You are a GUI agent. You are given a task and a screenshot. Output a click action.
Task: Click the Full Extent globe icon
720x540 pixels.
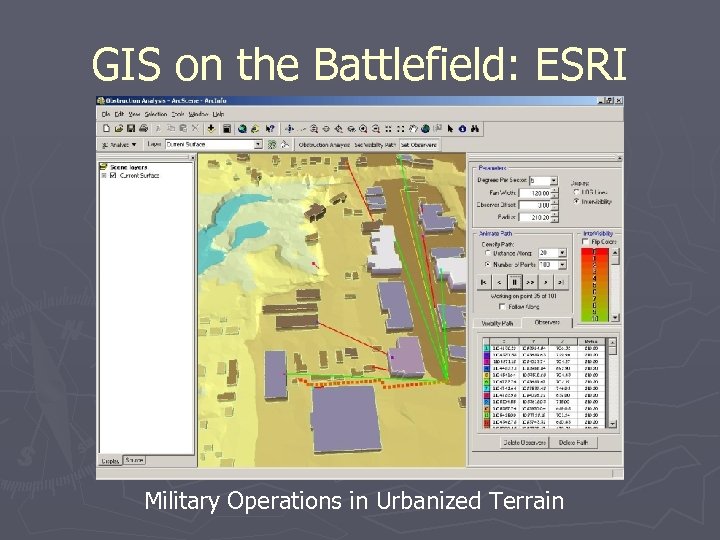tap(425, 129)
